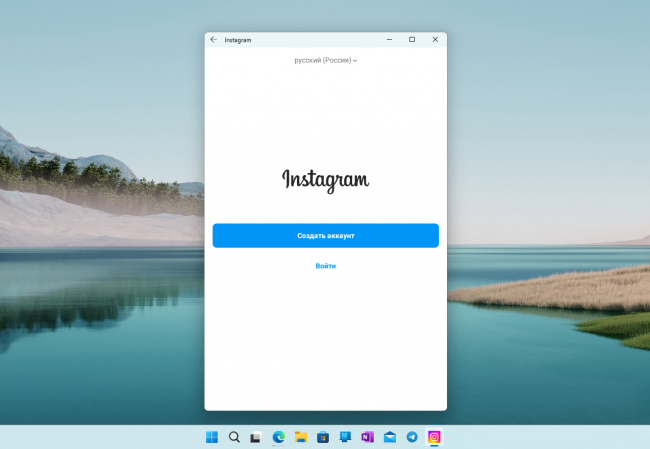Close the Instagram window
650x449 pixels.
[x=435, y=39]
